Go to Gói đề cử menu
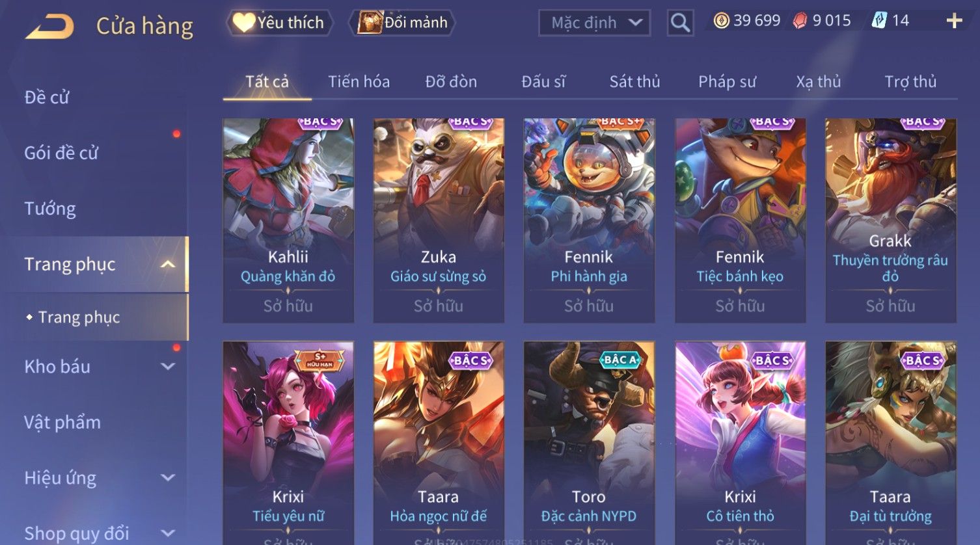This screenshot has height=545, width=980. (61, 153)
